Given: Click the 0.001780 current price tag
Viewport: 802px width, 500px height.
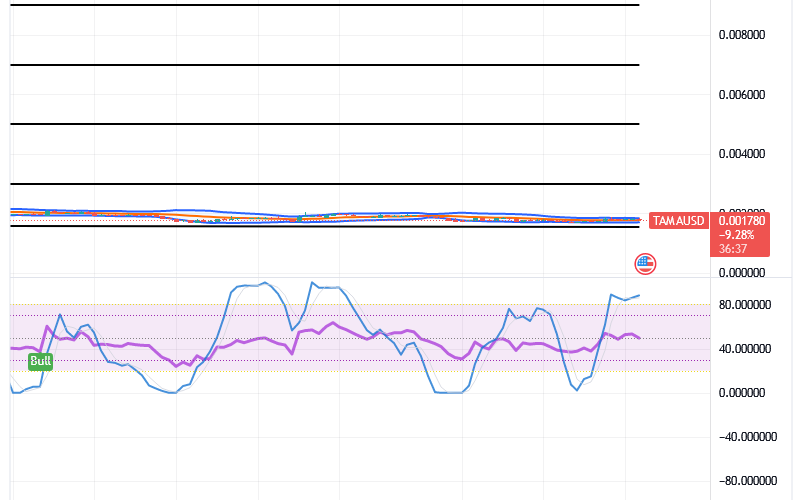Looking at the screenshot, I should [x=742, y=221].
